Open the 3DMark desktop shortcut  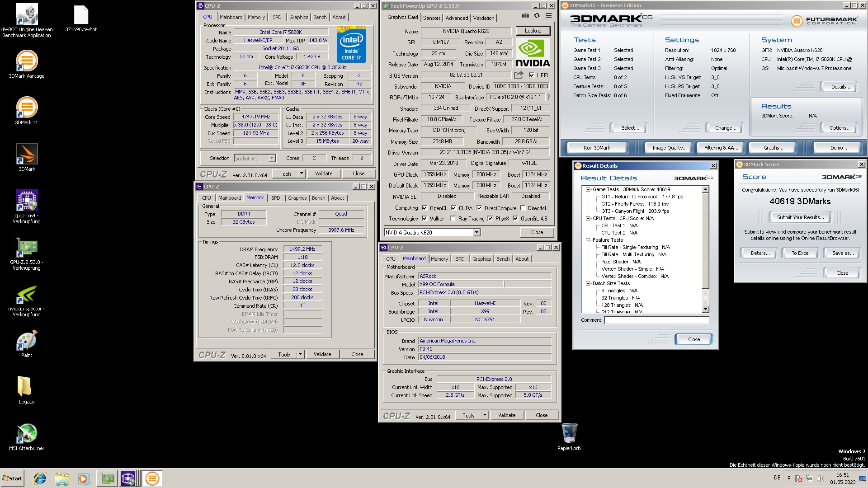pos(27,157)
